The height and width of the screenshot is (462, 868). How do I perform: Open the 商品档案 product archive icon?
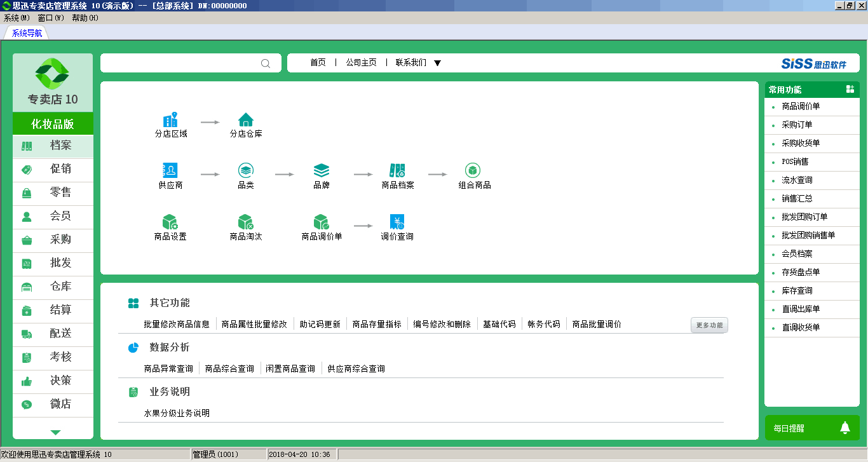pos(397,170)
